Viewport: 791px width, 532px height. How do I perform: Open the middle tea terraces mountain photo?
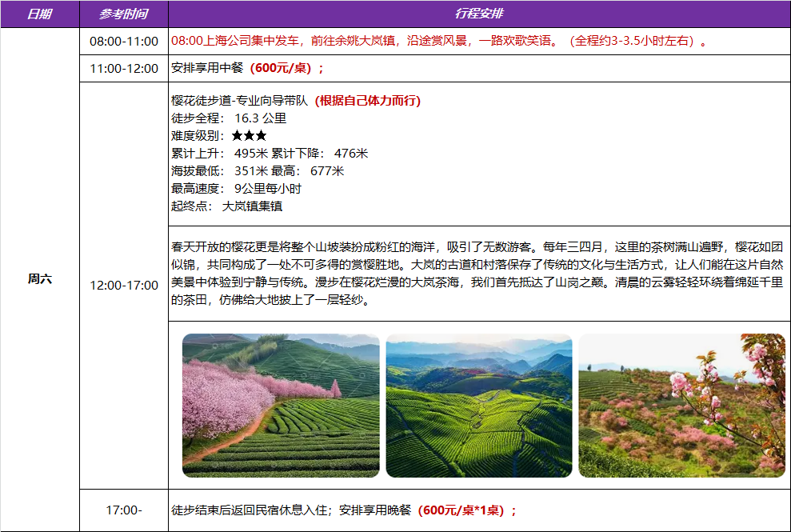click(x=478, y=406)
